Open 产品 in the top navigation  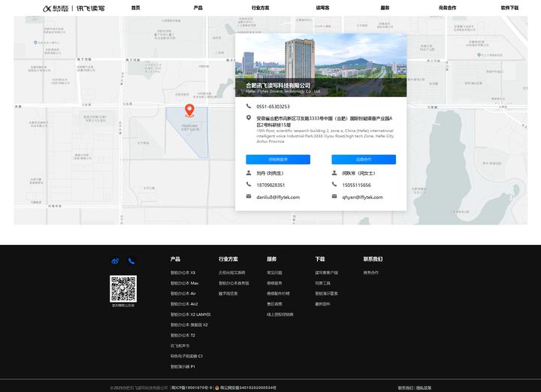198,8
